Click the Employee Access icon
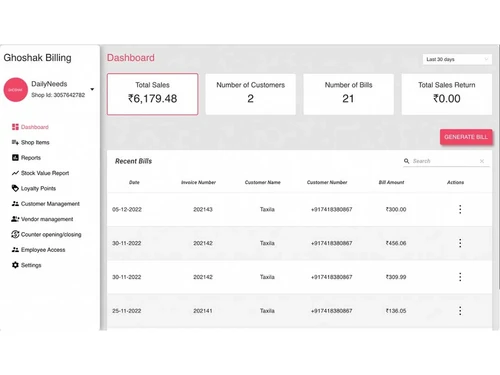 [15, 250]
